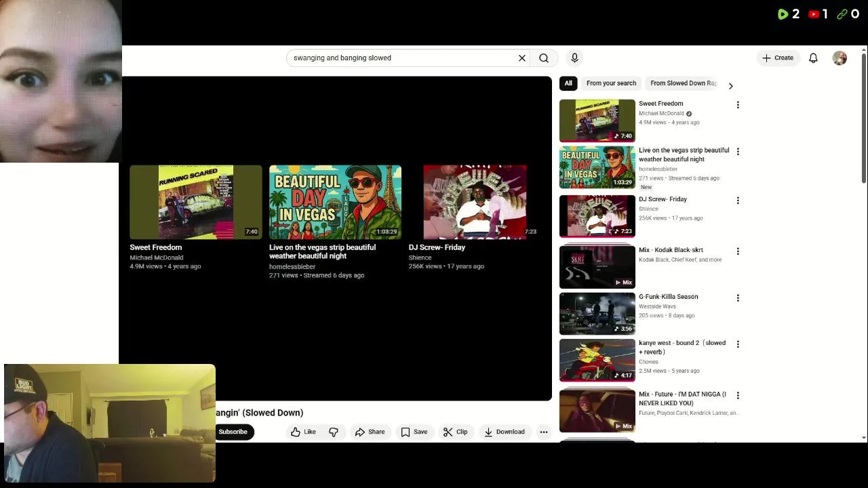Click homelessbieber channel under end-screen video
The height and width of the screenshot is (488, 868).
point(292,267)
